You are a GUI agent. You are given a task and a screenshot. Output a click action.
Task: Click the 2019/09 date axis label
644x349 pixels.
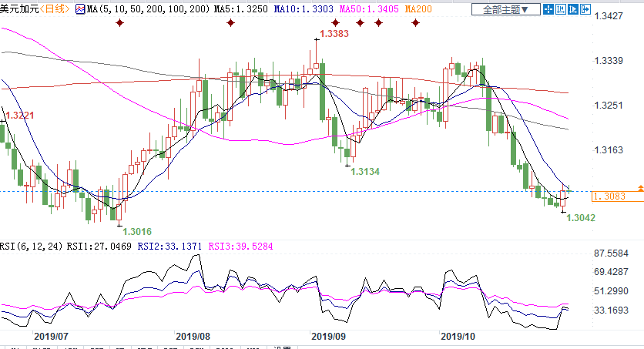tap(328, 337)
